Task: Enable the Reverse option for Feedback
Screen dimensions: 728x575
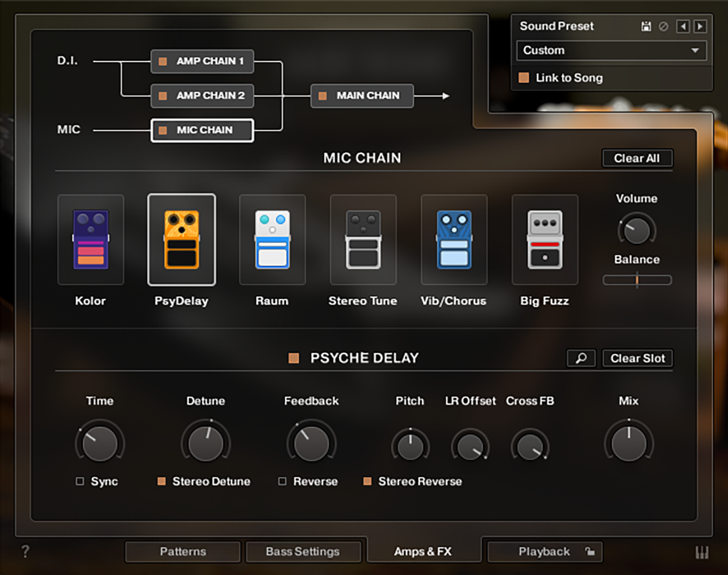Action: [282, 481]
